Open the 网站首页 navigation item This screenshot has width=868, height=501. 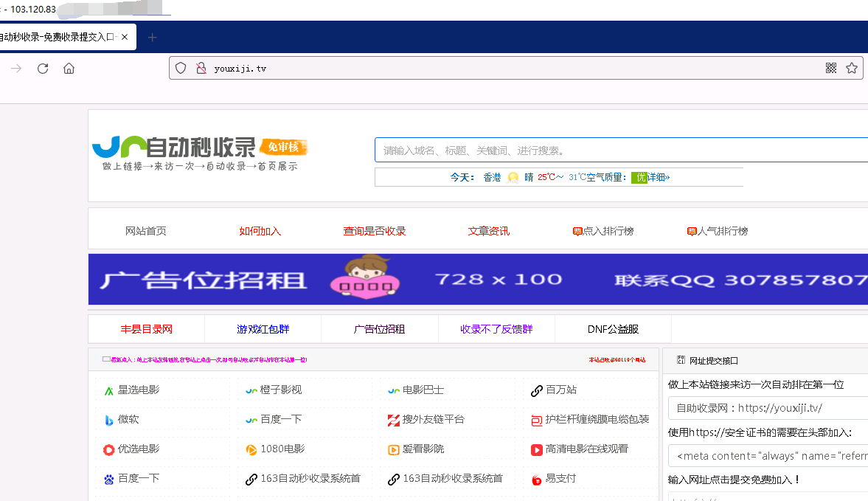146,231
